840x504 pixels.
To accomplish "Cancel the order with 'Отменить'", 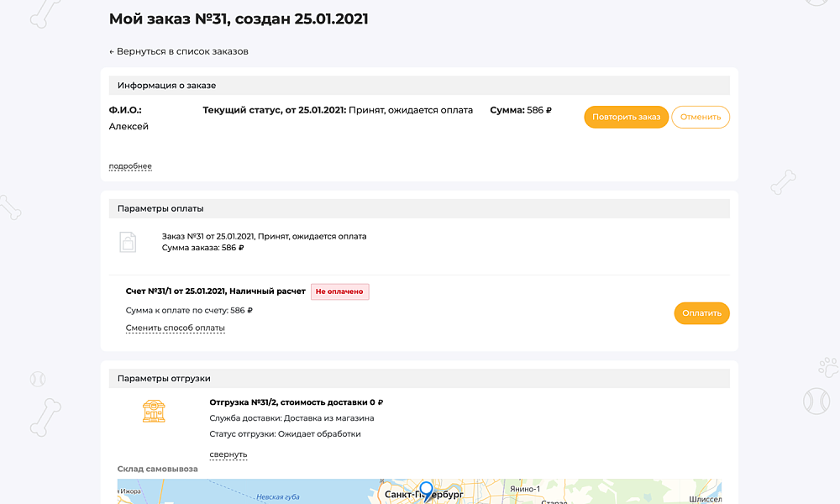I will pyautogui.click(x=701, y=117).
